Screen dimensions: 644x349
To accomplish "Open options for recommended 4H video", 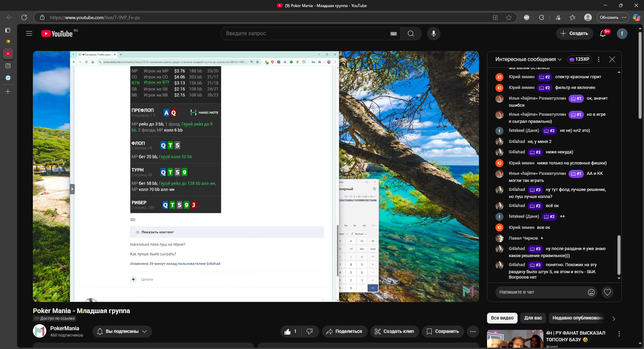I will [619, 334].
